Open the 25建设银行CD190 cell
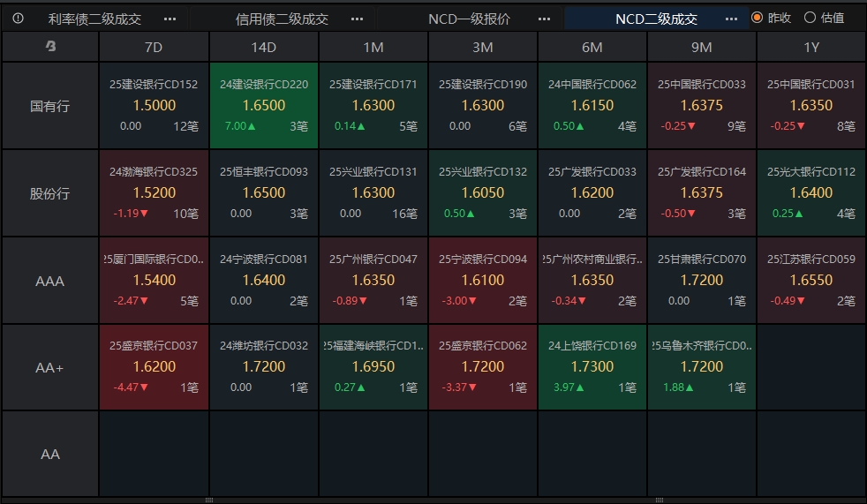867x504 pixels. [483, 106]
